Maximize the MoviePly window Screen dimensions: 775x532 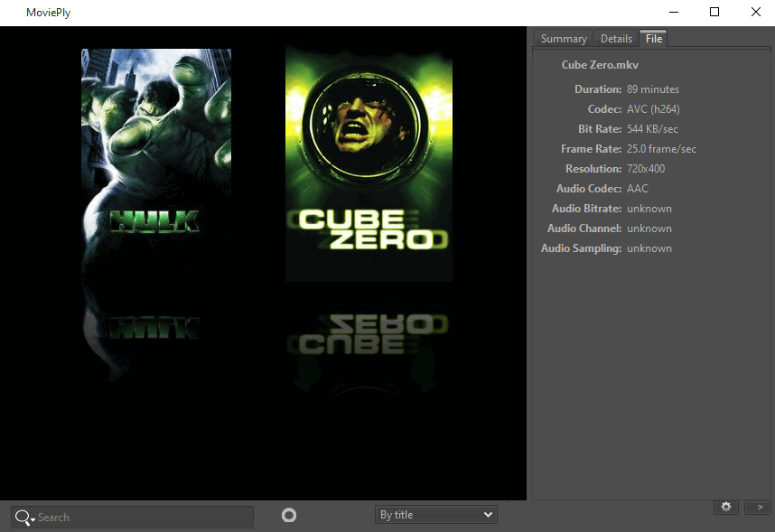714,12
